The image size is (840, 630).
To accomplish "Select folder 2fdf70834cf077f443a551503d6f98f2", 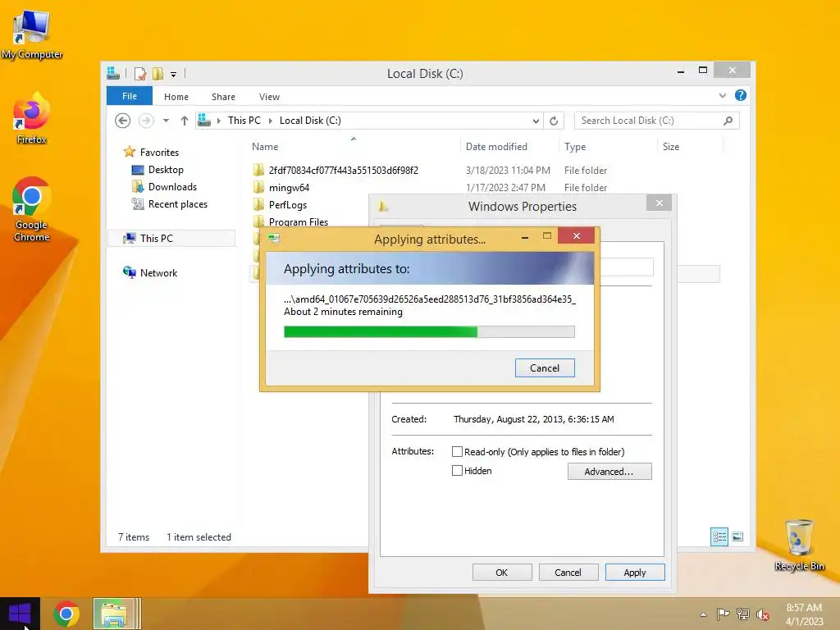I will [344, 171].
